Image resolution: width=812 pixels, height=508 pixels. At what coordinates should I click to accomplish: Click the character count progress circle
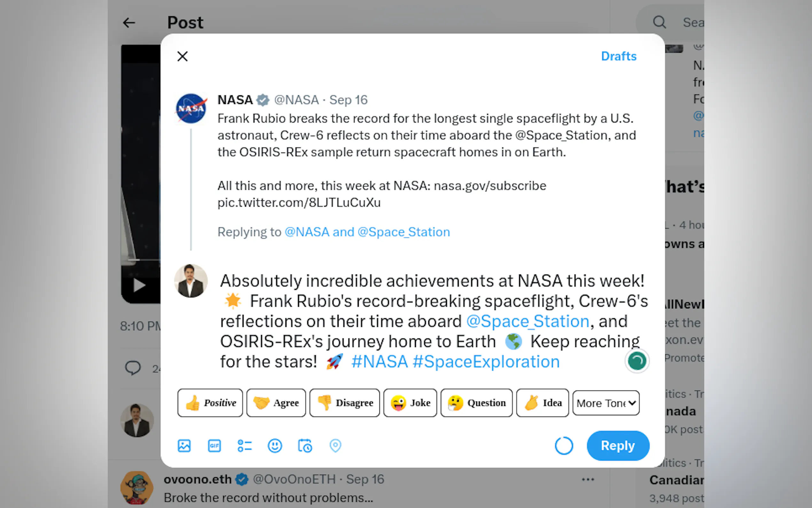(564, 446)
